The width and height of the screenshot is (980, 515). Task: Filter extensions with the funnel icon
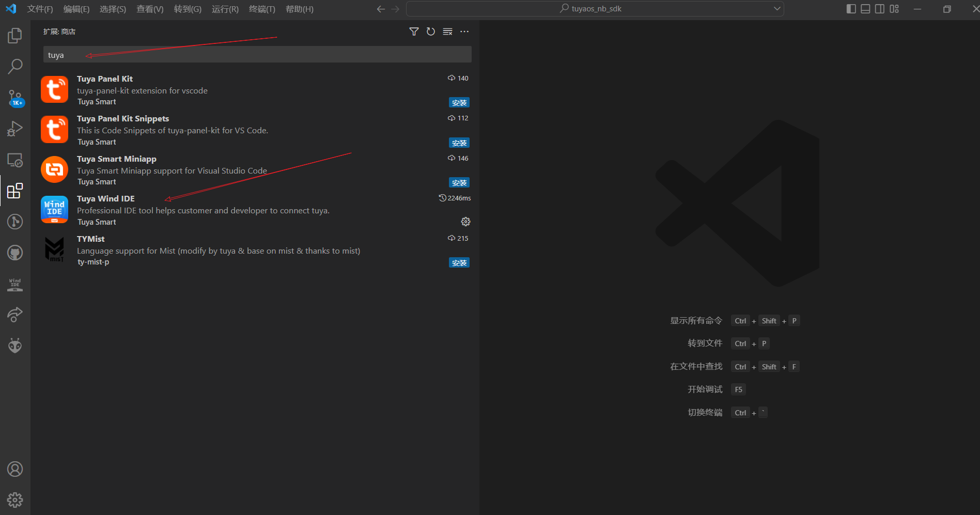pyautogui.click(x=414, y=32)
